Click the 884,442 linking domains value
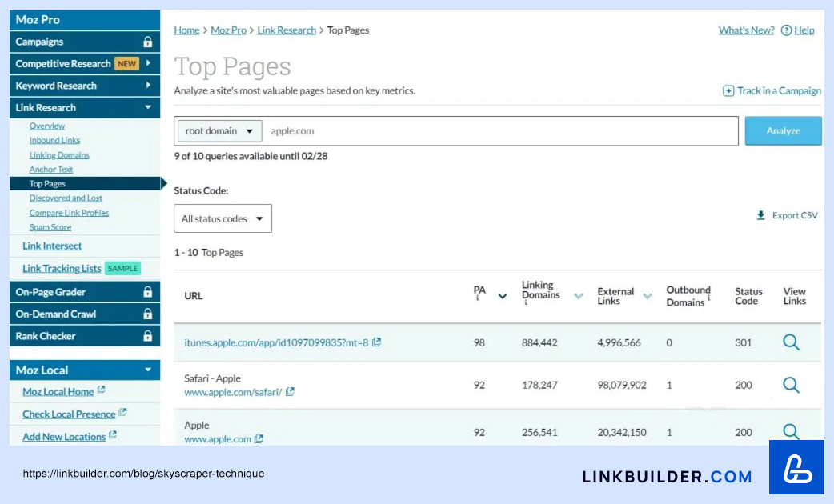Viewport: 834px width, 504px height. pyautogui.click(x=539, y=343)
